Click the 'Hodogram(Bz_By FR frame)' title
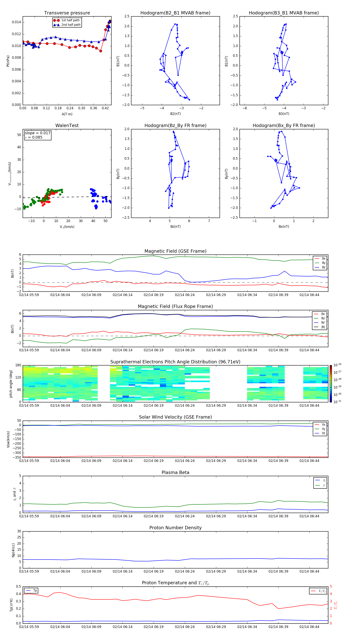This screenshot has height=644, width=351. pyautogui.click(x=175, y=125)
